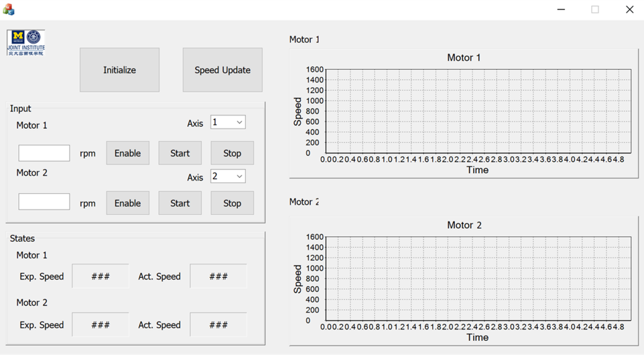Click the application icon in the title bar
The image size is (644, 355).
9,9
